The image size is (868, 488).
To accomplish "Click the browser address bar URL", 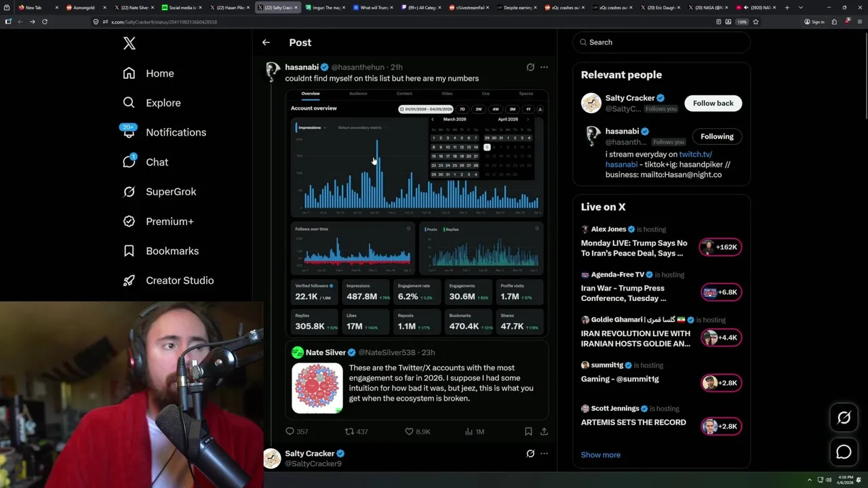I will tap(164, 22).
